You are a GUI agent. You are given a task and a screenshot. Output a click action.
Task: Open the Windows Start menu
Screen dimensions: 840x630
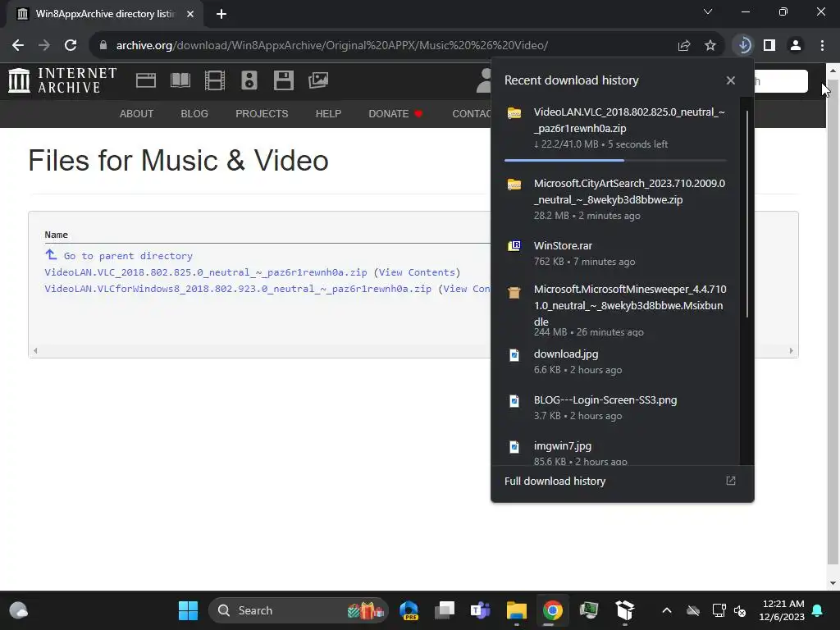pos(188,610)
